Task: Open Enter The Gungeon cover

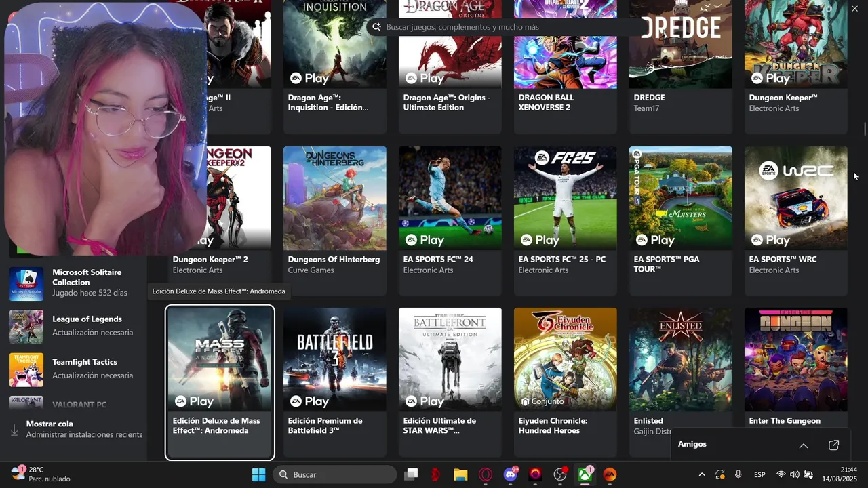Action: (x=796, y=359)
